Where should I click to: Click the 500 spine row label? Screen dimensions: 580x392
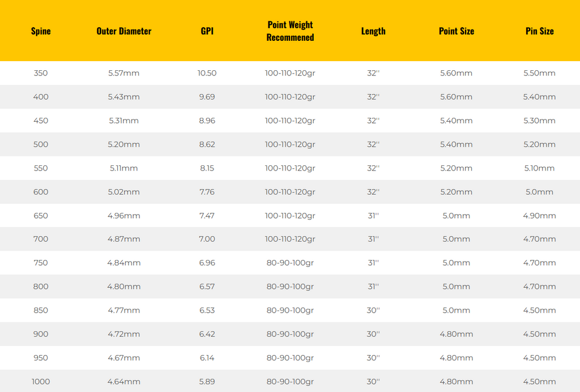pos(41,144)
